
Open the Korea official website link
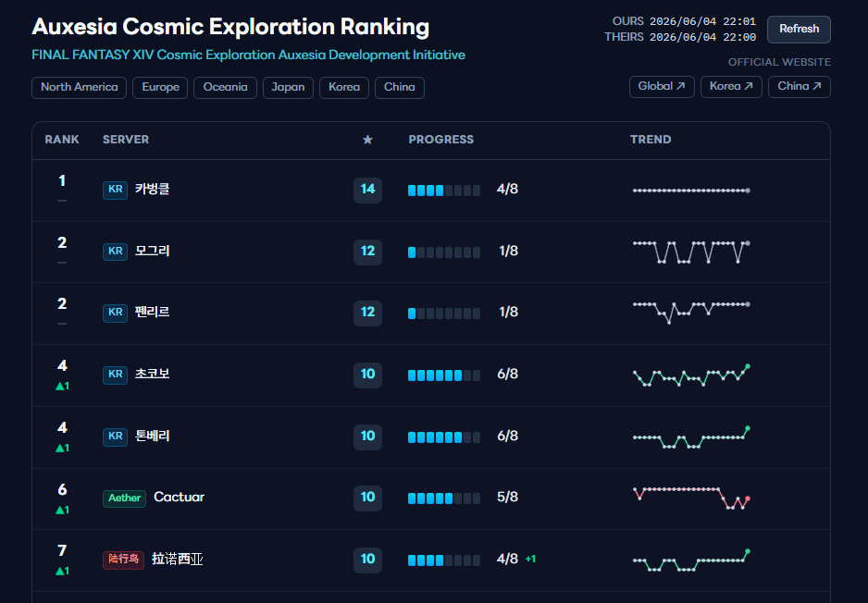[731, 87]
